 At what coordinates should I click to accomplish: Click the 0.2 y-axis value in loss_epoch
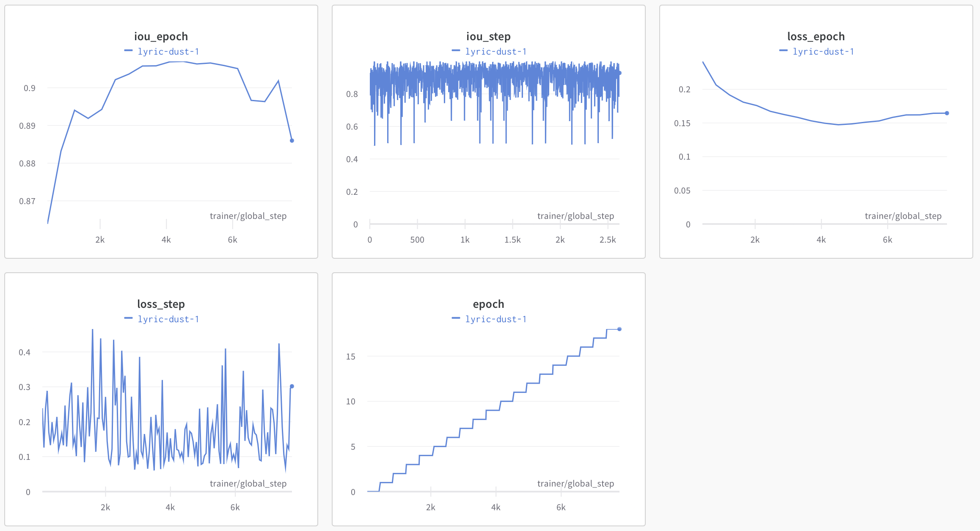(x=685, y=89)
